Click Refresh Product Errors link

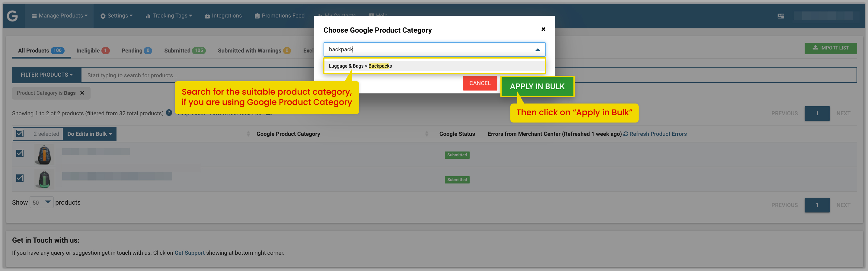(655, 134)
